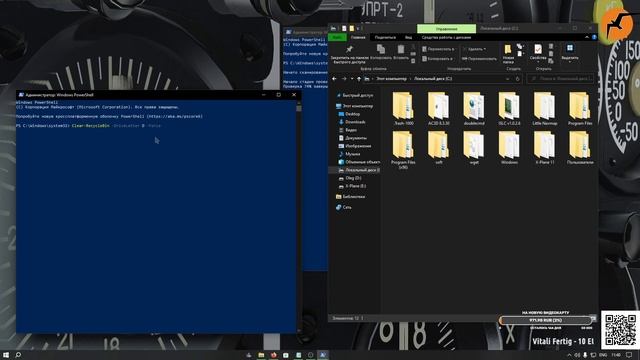This screenshot has height=360, width=640.
Task: Click the Explorer search field
Action: tap(560, 78)
